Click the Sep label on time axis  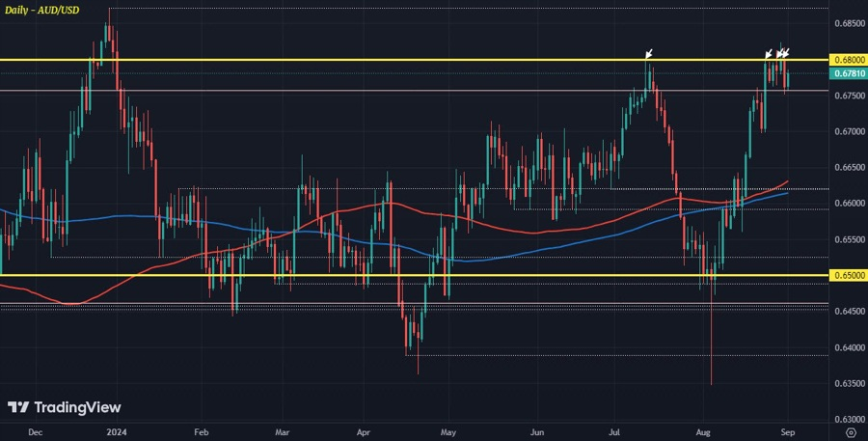[x=788, y=431]
